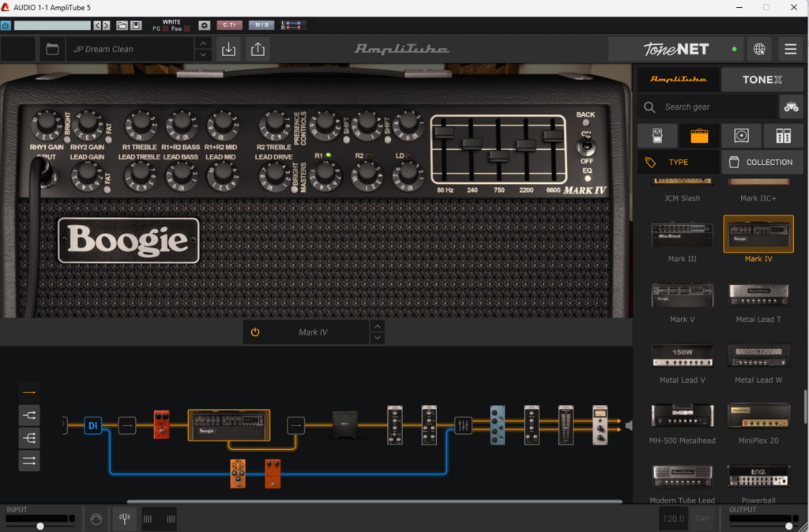
Task: Toggle the Mark IV amp power button
Action: (255, 332)
